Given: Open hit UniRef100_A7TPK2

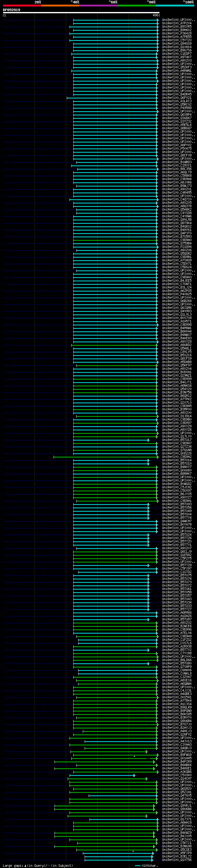Looking at the screenshot, I should 177,399.
